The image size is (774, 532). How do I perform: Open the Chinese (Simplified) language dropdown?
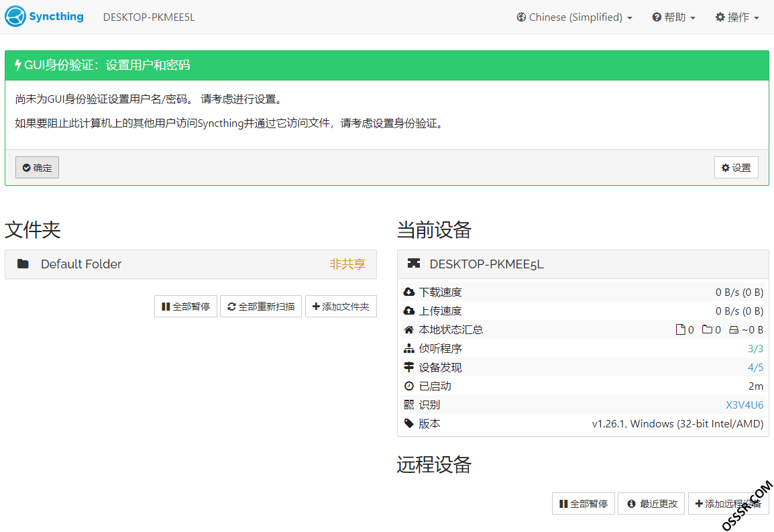pyautogui.click(x=574, y=17)
